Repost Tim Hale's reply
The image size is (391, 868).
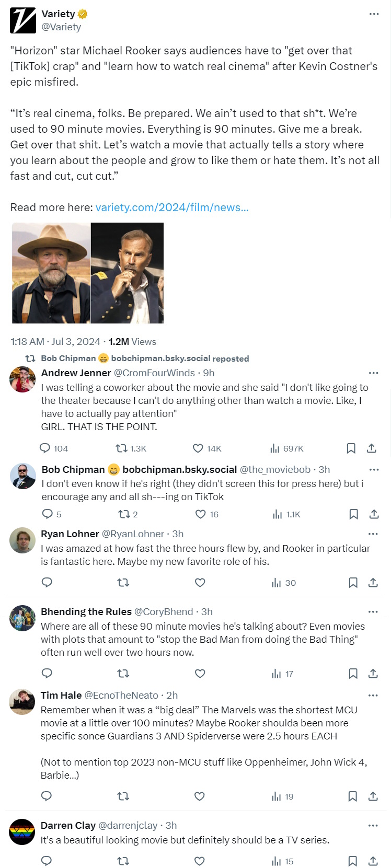123,796
